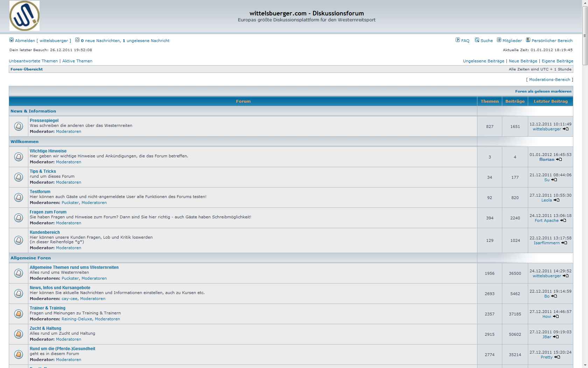Click unread icon for Rund um die (Pferde-)Gesundheit

[19, 354]
